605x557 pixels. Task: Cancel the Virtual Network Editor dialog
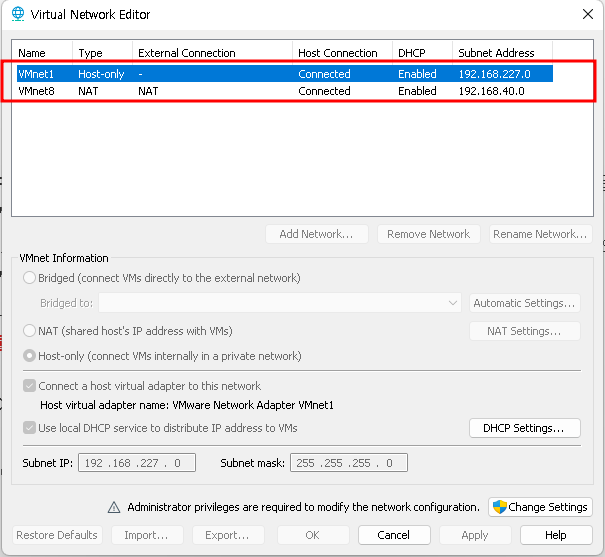tap(394, 535)
